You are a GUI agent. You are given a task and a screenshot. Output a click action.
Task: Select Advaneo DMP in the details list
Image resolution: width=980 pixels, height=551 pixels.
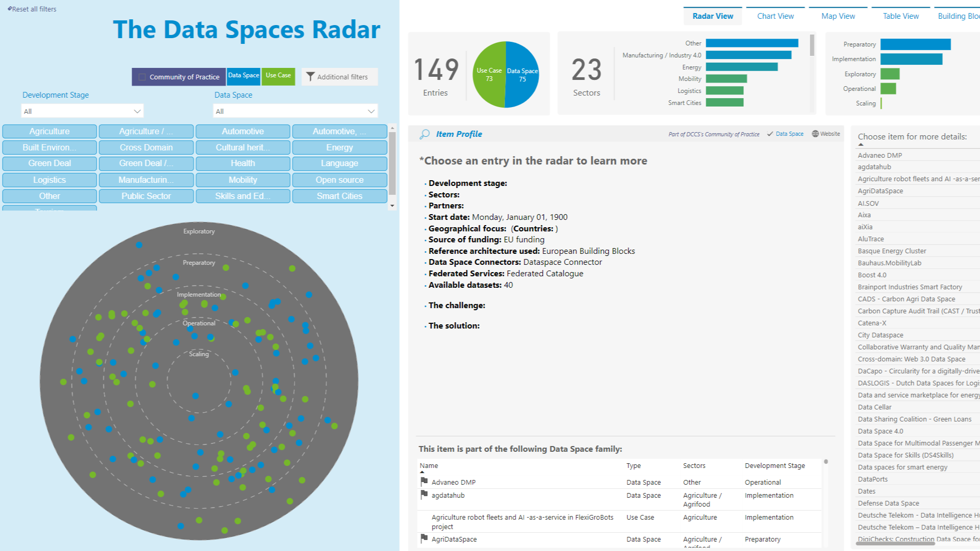[880, 155]
